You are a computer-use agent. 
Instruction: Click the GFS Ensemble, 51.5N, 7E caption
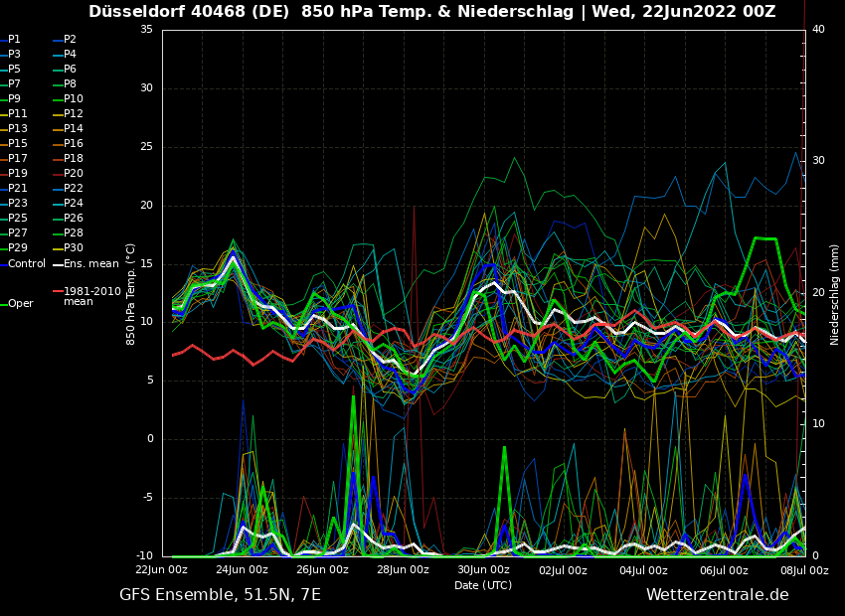pos(220,595)
